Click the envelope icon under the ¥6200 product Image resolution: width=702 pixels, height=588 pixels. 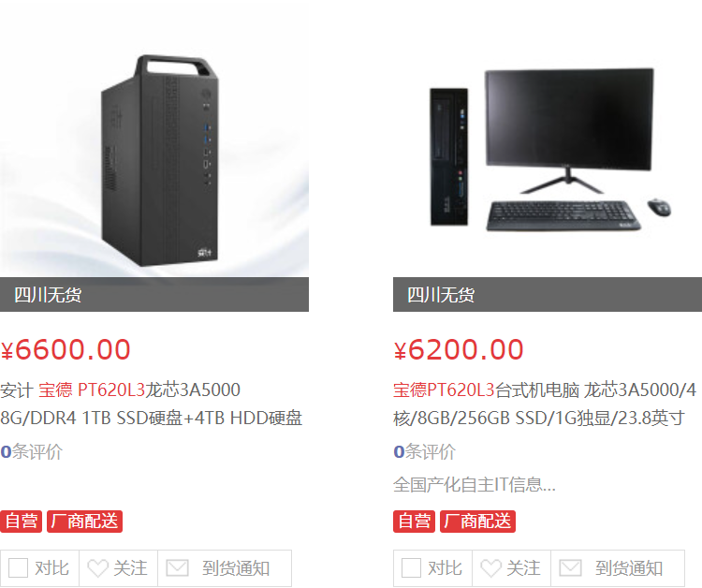tap(570, 568)
